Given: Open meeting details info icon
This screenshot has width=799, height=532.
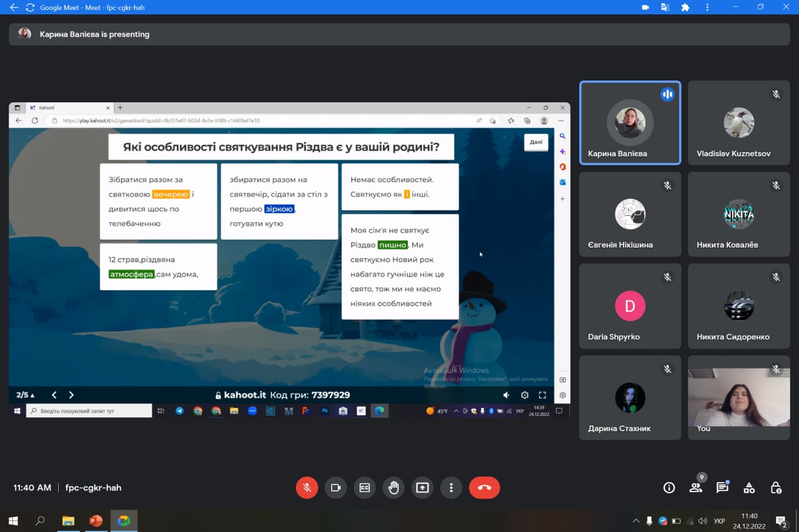Looking at the screenshot, I should (x=669, y=488).
